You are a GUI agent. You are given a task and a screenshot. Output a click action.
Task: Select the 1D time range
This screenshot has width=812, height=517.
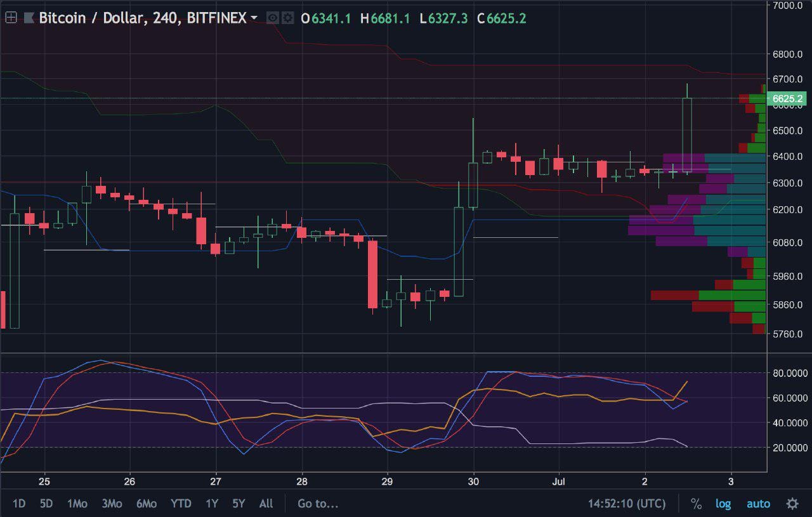tap(19, 504)
